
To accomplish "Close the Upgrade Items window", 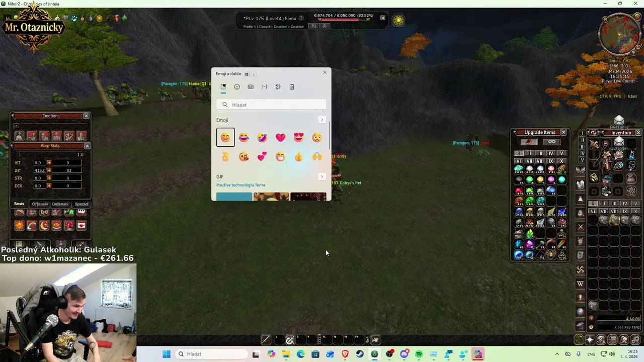I will click(x=563, y=132).
